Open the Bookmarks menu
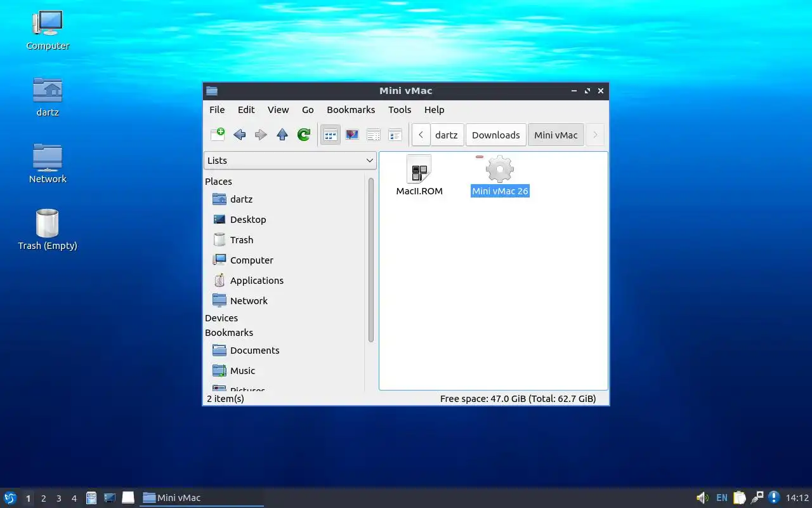Image resolution: width=812 pixels, height=508 pixels. click(351, 110)
